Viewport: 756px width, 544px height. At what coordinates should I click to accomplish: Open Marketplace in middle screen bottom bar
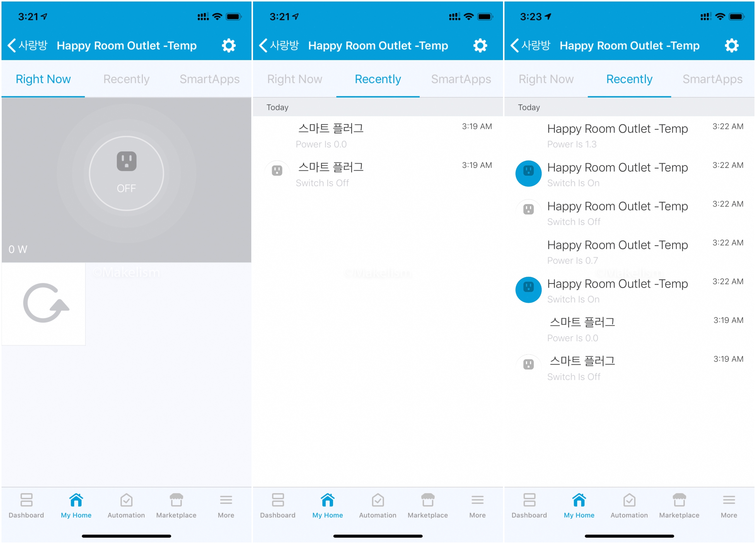pyautogui.click(x=428, y=506)
